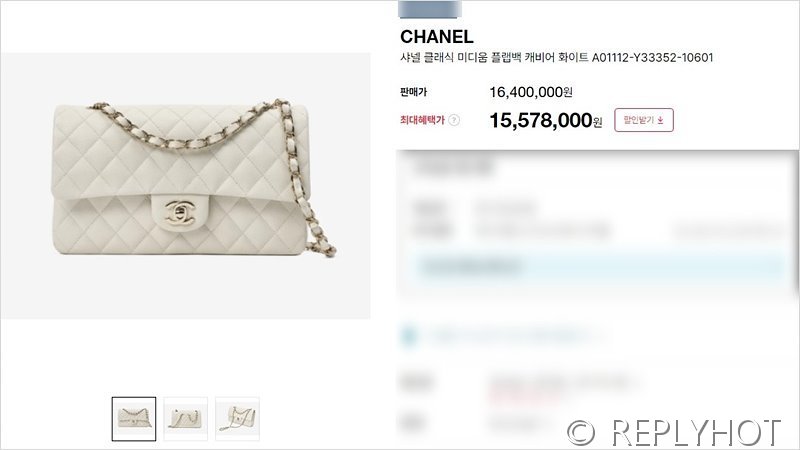The width and height of the screenshot is (800, 450).
Task: Click the red 최대혜택가 label
Action: point(422,120)
